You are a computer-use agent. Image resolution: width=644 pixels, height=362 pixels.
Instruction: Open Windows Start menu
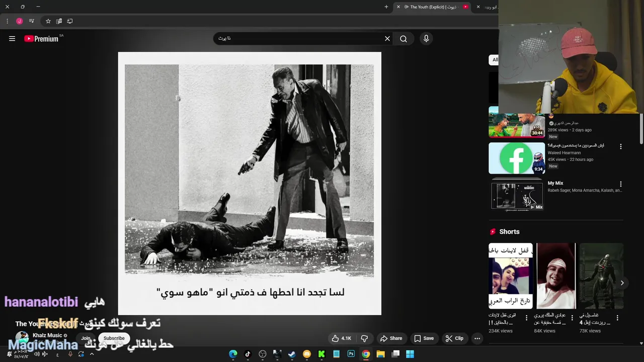(x=410, y=354)
